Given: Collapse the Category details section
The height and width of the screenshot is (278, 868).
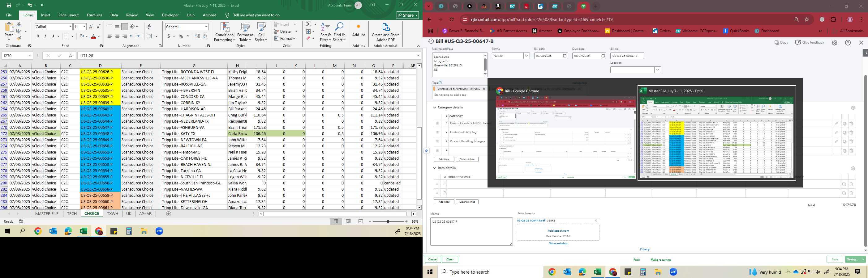Looking at the screenshot, I should [435, 107].
